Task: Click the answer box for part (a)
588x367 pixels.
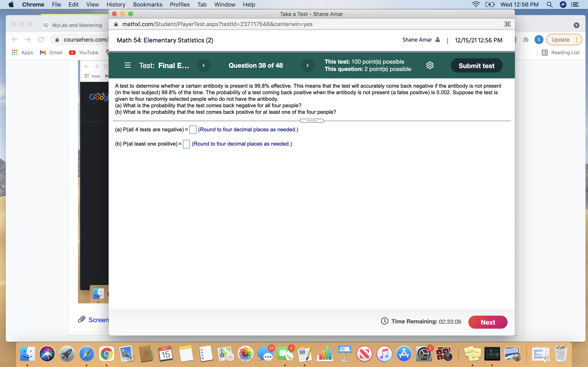Action: point(193,130)
